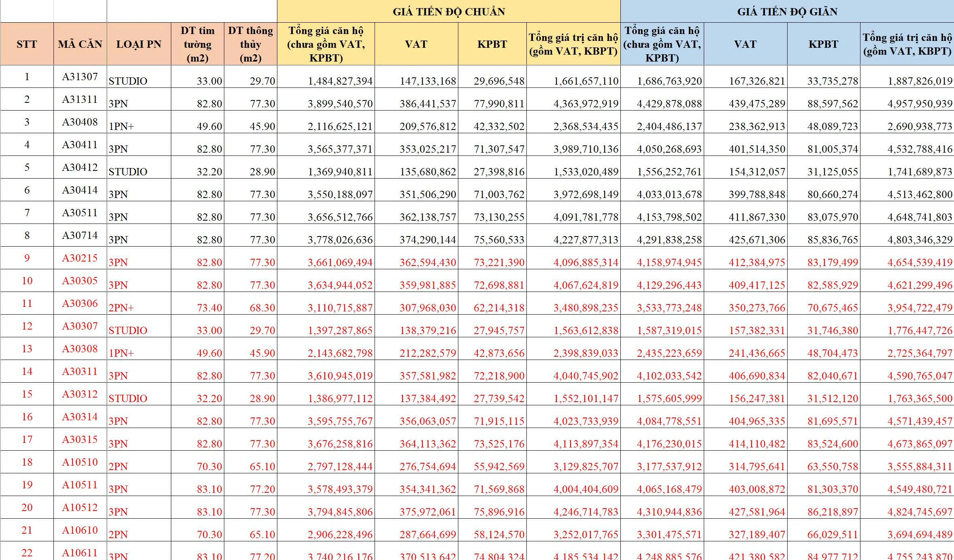This screenshot has height=560, width=954.
Task: Click STUDIO cell in row A30307
Action: tap(139, 326)
